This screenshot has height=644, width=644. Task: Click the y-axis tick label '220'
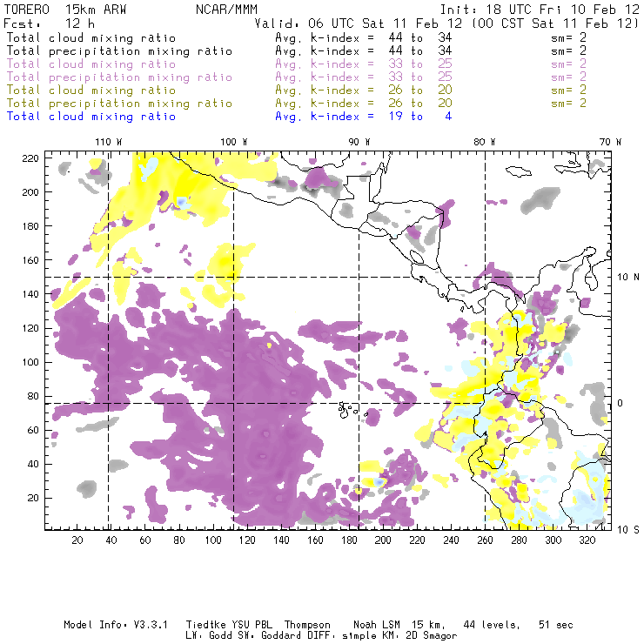coord(30,158)
